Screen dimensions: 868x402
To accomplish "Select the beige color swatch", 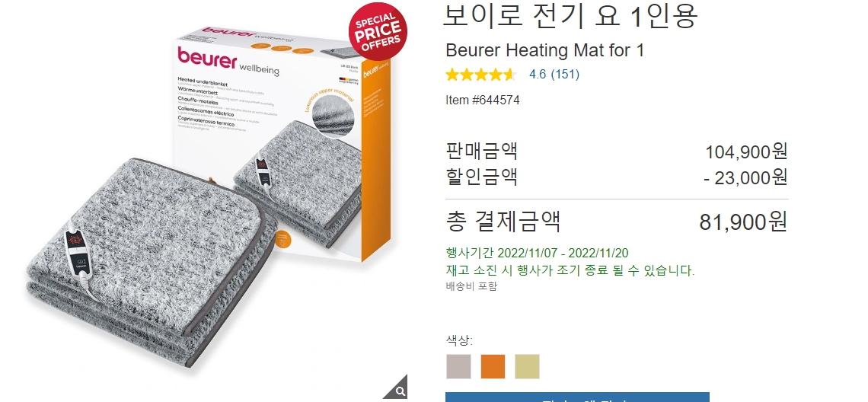I will [x=527, y=366].
